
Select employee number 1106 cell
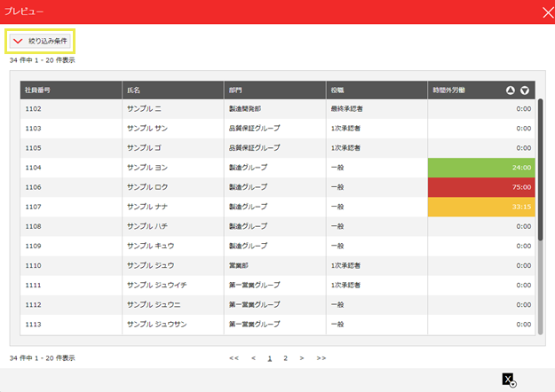coord(71,187)
